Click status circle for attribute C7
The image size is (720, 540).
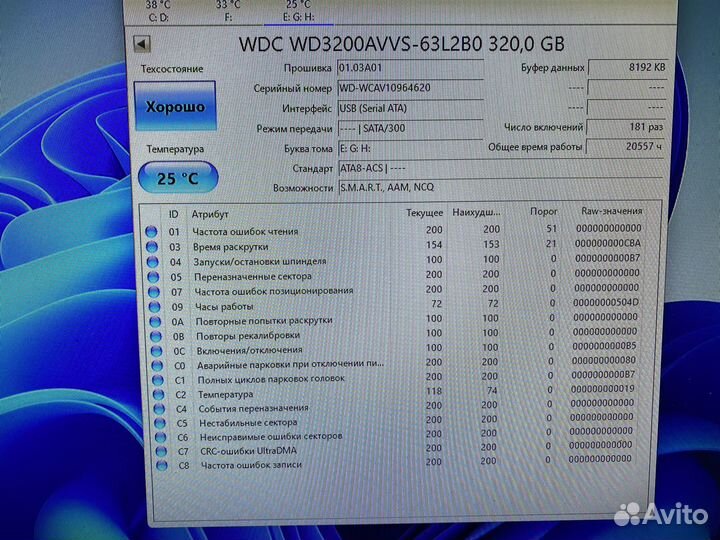161,451
